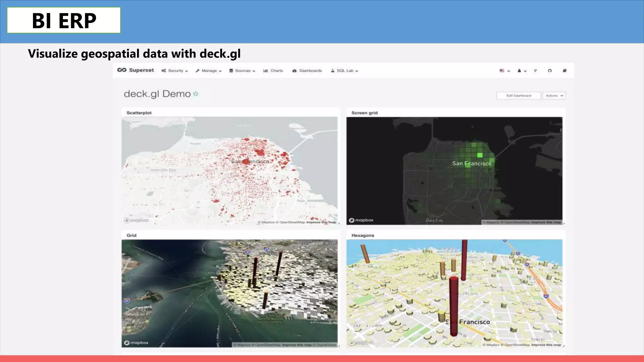Image resolution: width=644 pixels, height=362 pixels.
Task: Open the SQL Lab menu
Action: 345,71
